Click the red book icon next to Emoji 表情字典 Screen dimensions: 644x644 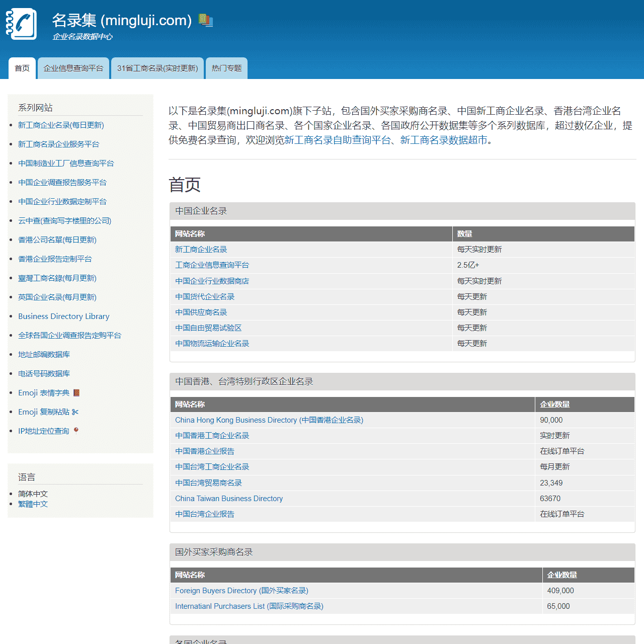76,393
